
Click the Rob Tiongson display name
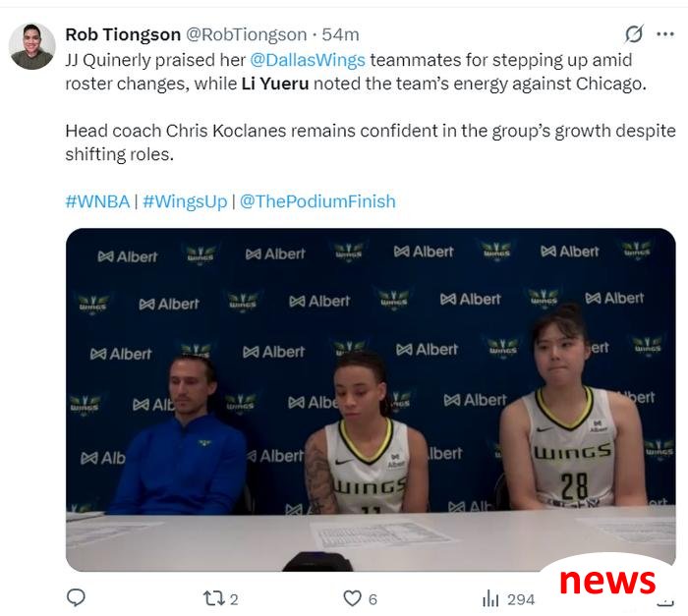tap(123, 34)
